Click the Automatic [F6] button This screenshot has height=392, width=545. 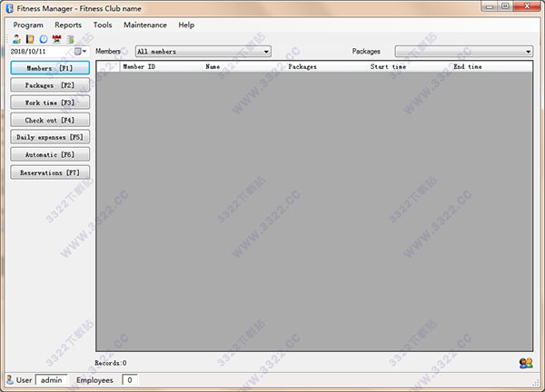click(50, 154)
